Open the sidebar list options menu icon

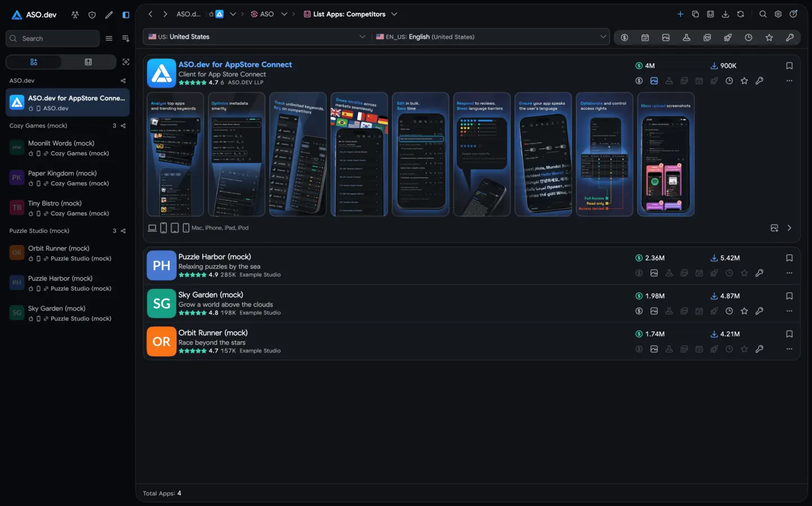[109, 38]
